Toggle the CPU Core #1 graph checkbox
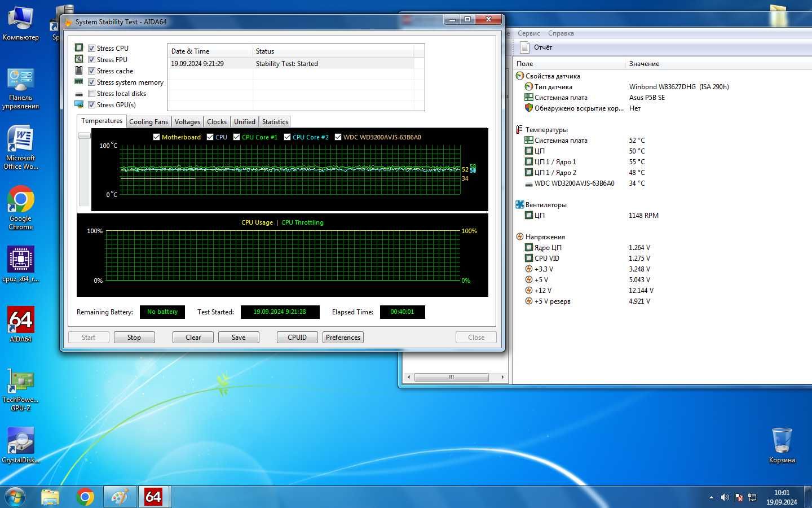 236,137
